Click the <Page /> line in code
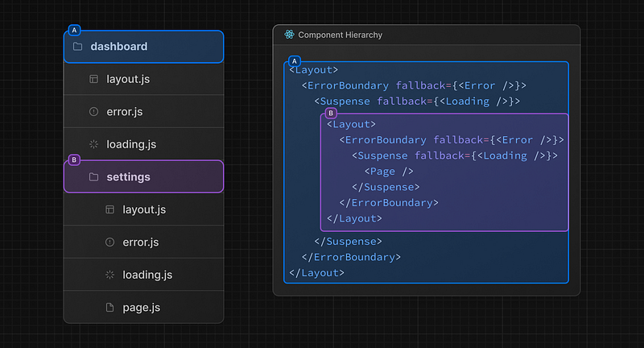Viewport: 644px width, 348px height. [x=389, y=171]
